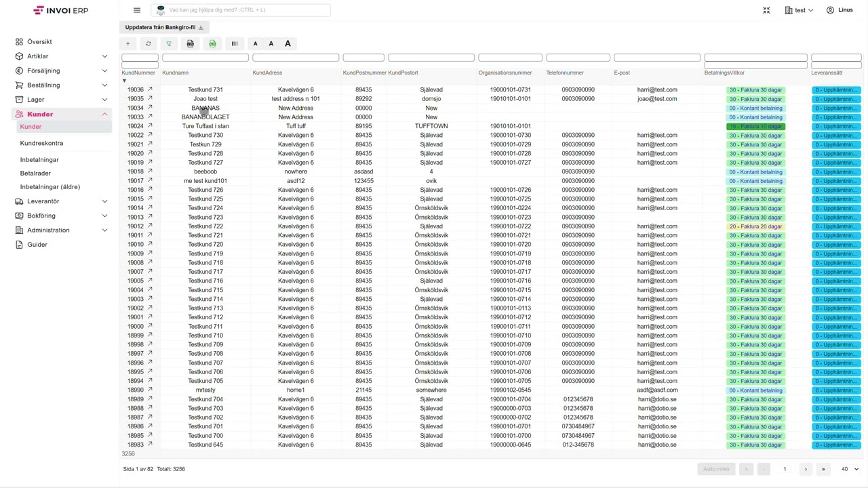This screenshot has height=488, width=868.
Task: Open customer 18990 via arrow icon
Action: coord(150,390)
